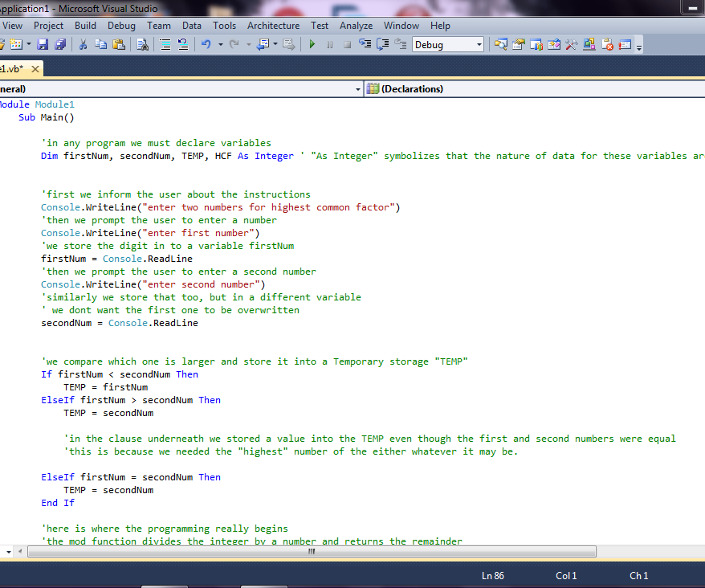Click the Paste clipboard icon

119,44
